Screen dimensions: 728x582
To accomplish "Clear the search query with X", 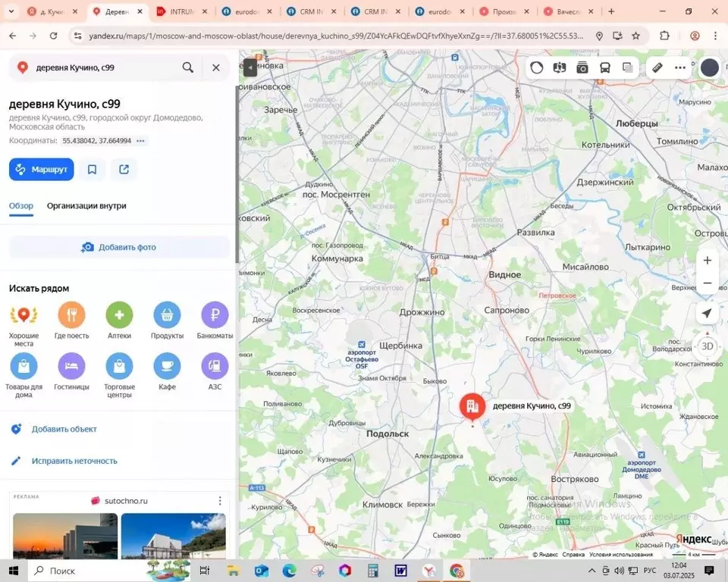I will pyautogui.click(x=216, y=67).
